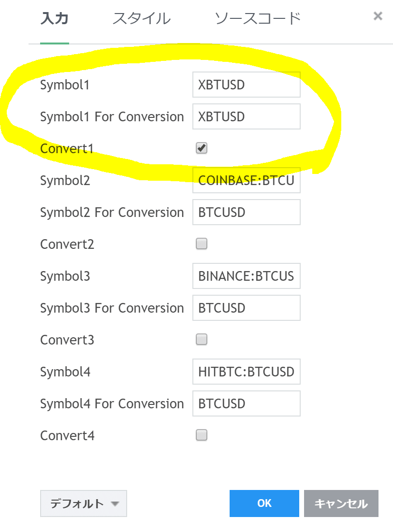
Task: Switch to the スタイル tab
Action: (141, 19)
